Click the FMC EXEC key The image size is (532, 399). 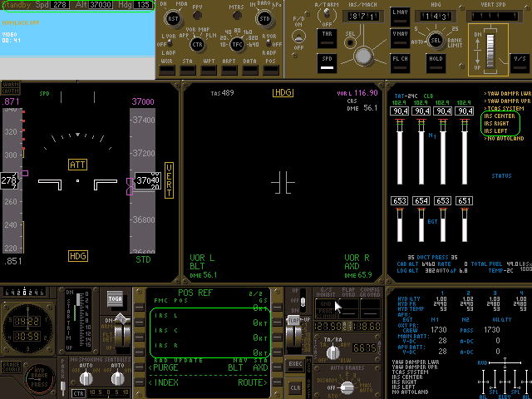(x=295, y=365)
